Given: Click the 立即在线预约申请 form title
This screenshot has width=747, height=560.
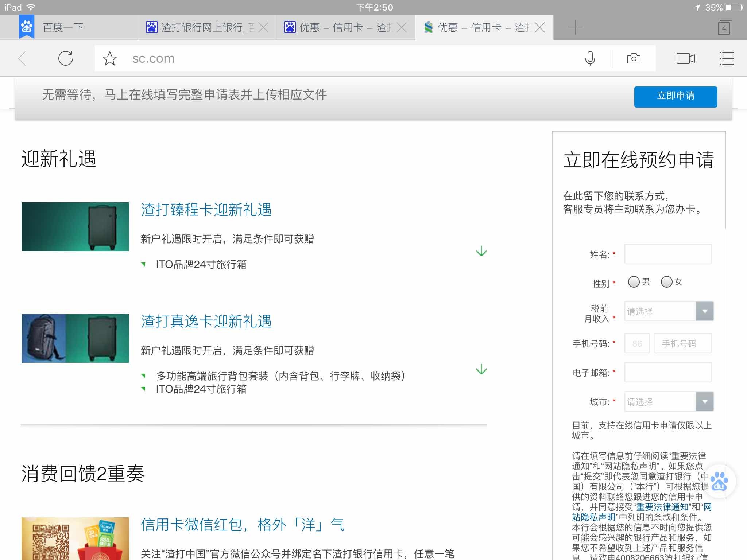Looking at the screenshot, I should point(638,160).
